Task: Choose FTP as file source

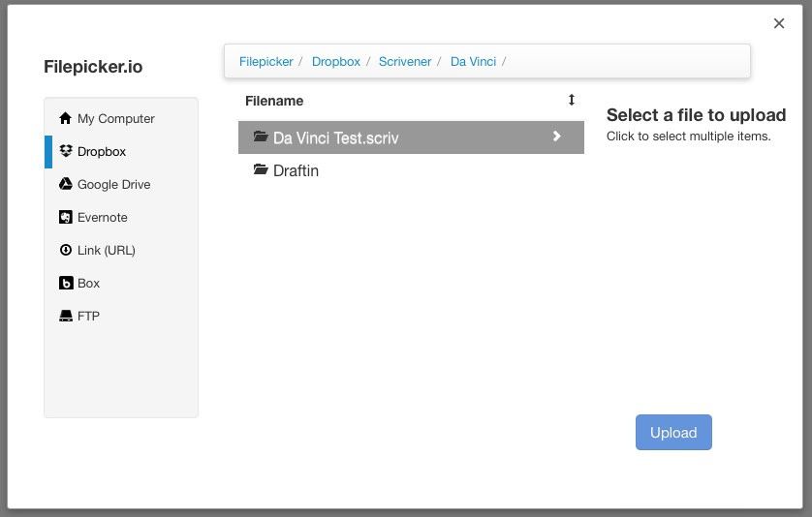Action: pos(88,316)
